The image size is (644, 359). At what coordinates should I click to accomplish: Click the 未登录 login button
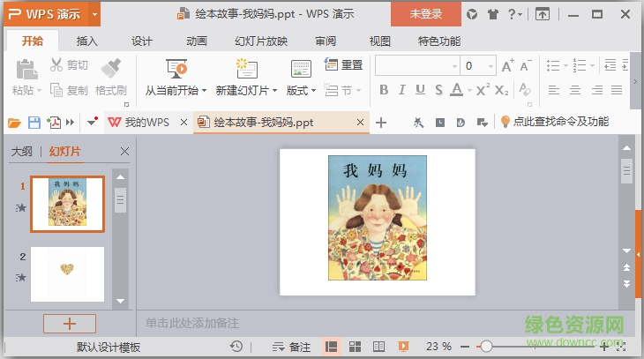pos(426,14)
